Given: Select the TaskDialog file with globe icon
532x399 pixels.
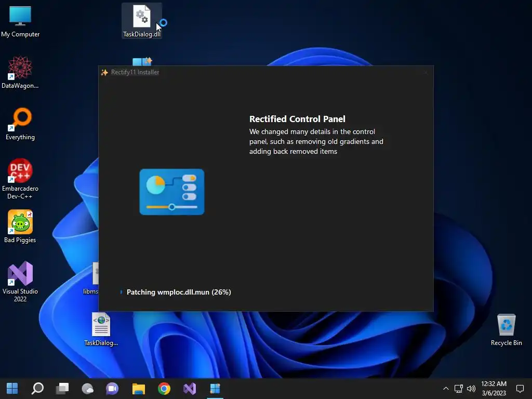Looking at the screenshot, I should click(101, 329).
